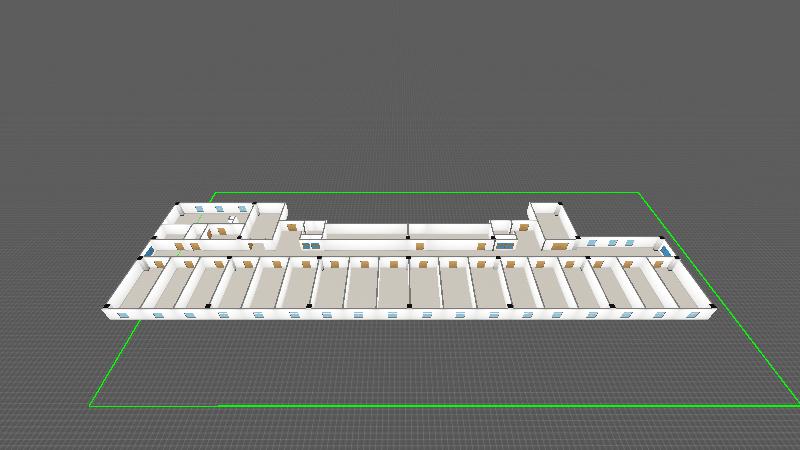The width and height of the screenshot is (800, 450).
Task: Select the blue door on the left end wall
Action: 150,251
